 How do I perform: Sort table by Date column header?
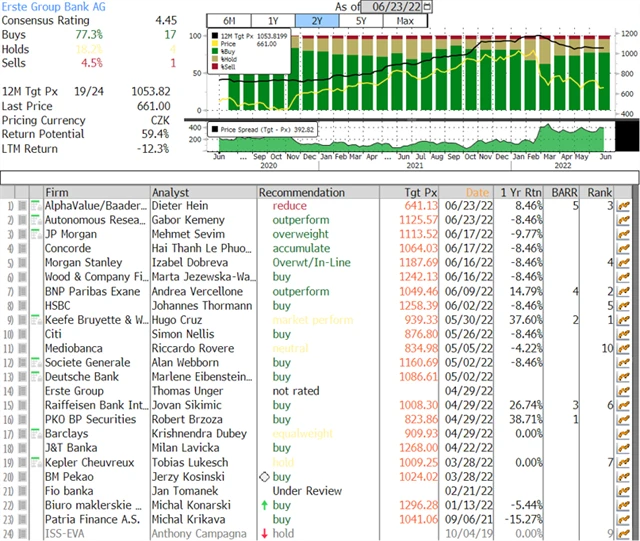pos(477,192)
